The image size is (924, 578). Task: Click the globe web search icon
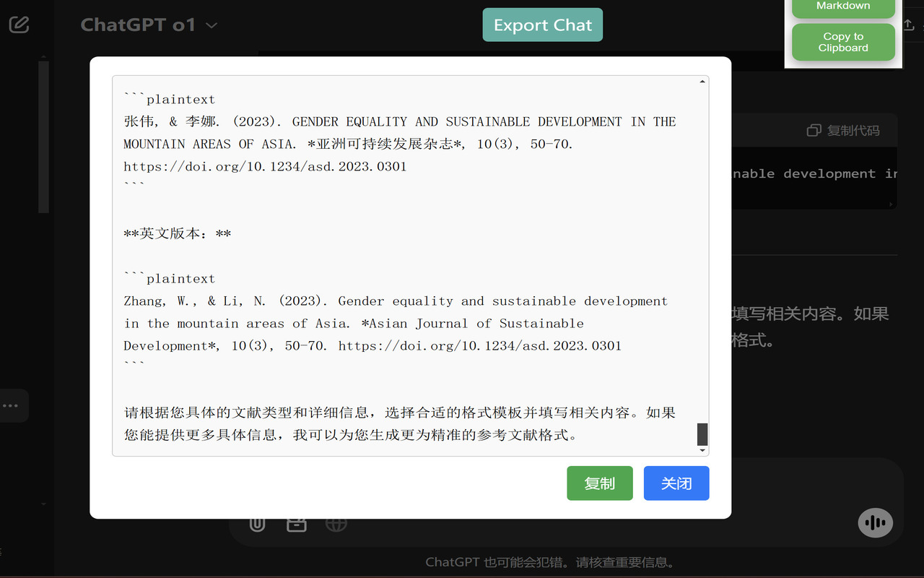pos(336,523)
